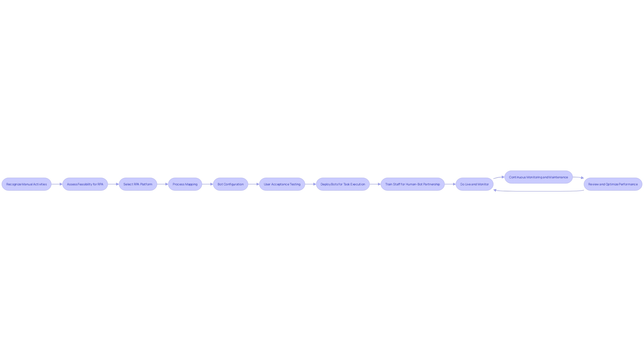Select the Review and Optimize Performance node
The width and height of the screenshot is (644, 362).
[x=613, y=184]
